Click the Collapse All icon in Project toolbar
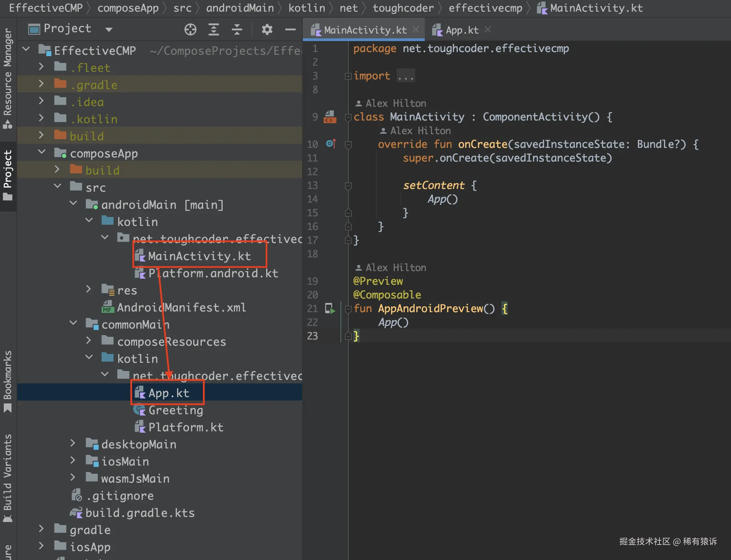 pyautogui.click(x=237, y=29)
